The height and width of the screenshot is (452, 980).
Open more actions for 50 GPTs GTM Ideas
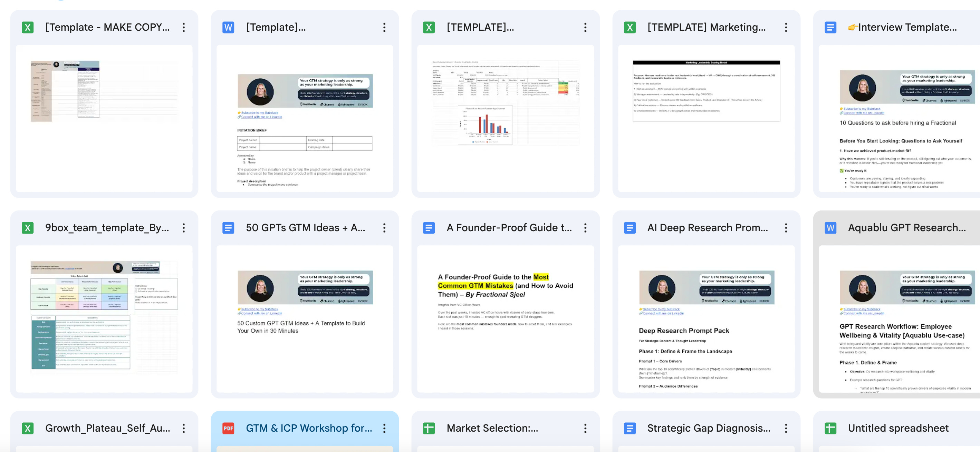385,228
